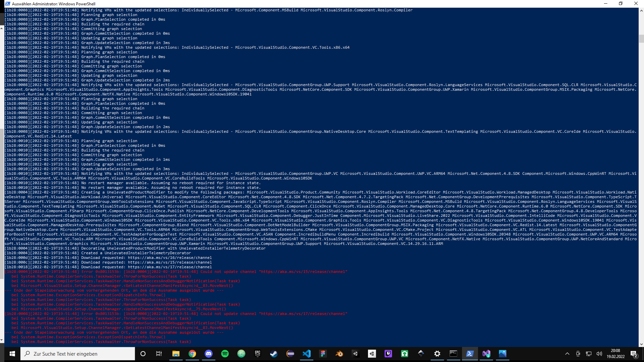Click the PowerShell title bar icon

(7, 4)
